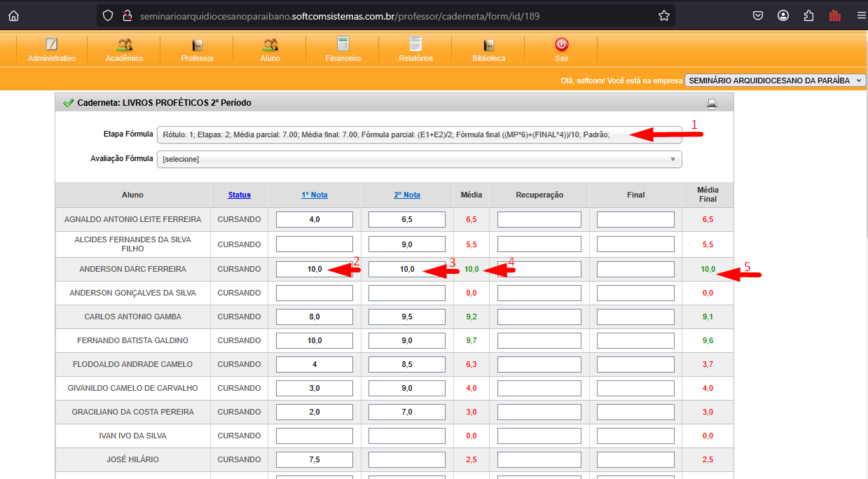Screen dimensions: 868x479
Task: Open the Biblioteca menu icon
Action: 488,45
